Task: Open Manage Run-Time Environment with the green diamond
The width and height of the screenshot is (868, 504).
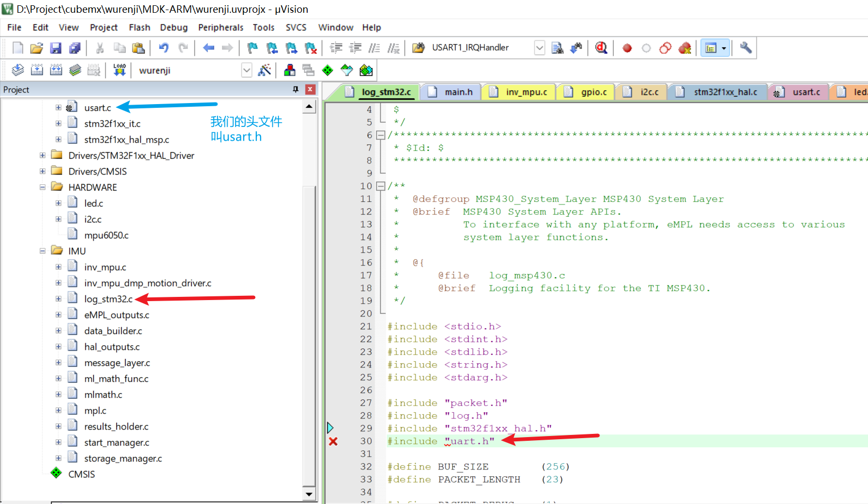Action: pyautogui.click(x=328, y=70)
